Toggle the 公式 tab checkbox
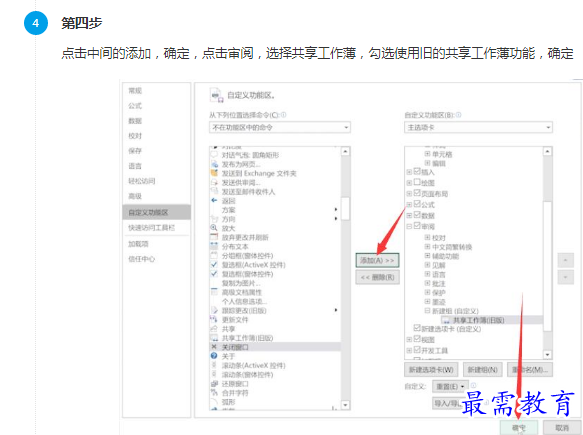Screen dimensions: 583x435 pyautogui.click(x=417, y=204)
